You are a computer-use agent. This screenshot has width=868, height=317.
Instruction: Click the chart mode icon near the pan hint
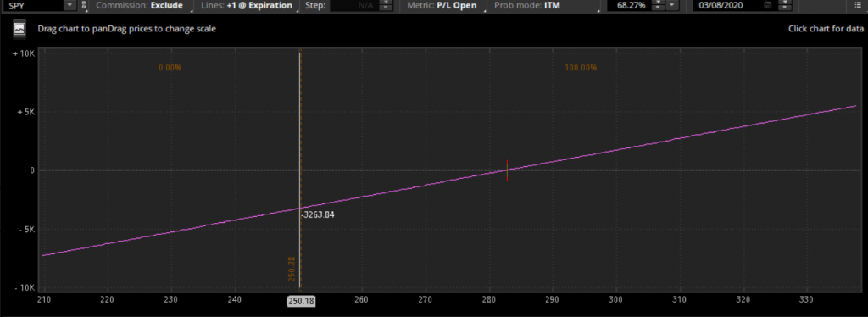[x=19, y=29]
